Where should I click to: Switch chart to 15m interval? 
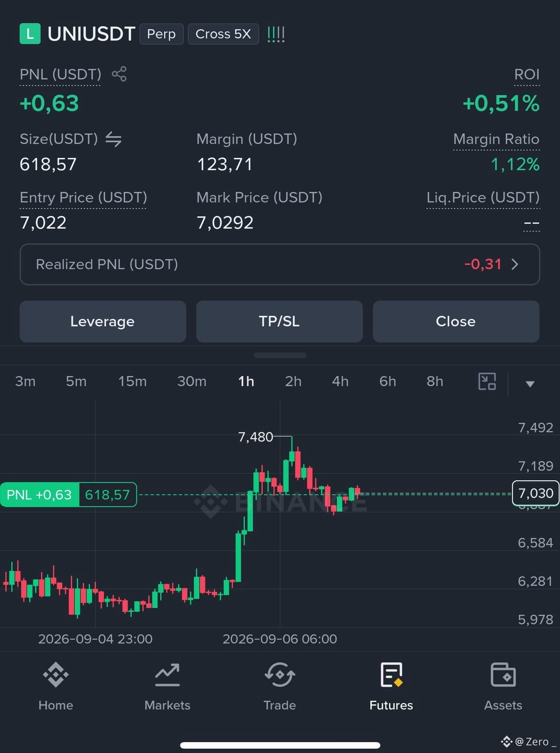click(x=133, y=381)
